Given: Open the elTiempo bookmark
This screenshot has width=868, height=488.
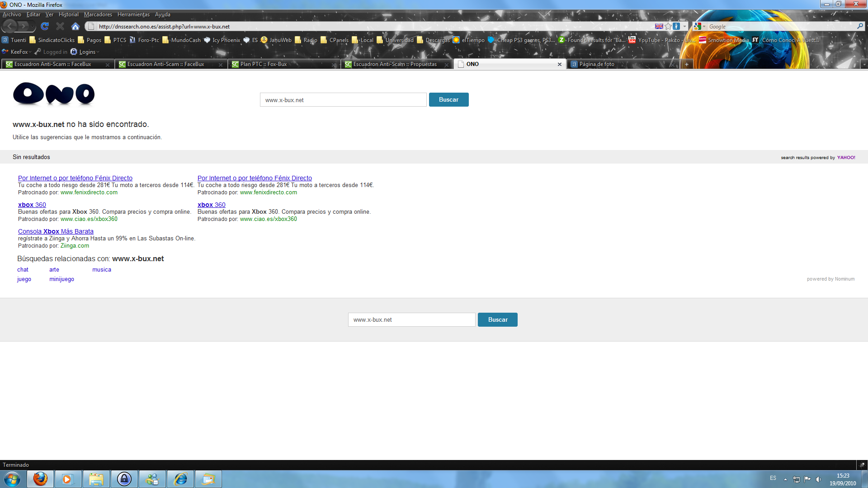Looking at the screenshot, I should click(x=469, y=40).
